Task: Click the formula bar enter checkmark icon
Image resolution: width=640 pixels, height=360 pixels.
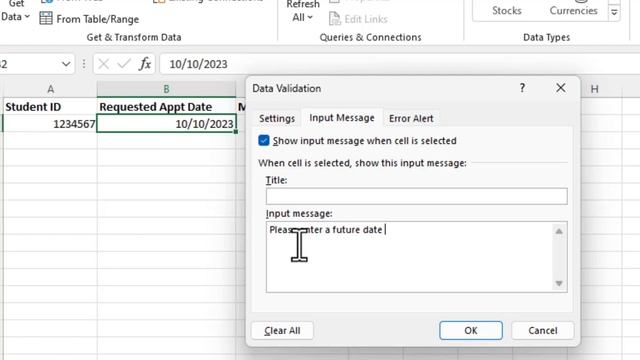Action: coord(124,64)
